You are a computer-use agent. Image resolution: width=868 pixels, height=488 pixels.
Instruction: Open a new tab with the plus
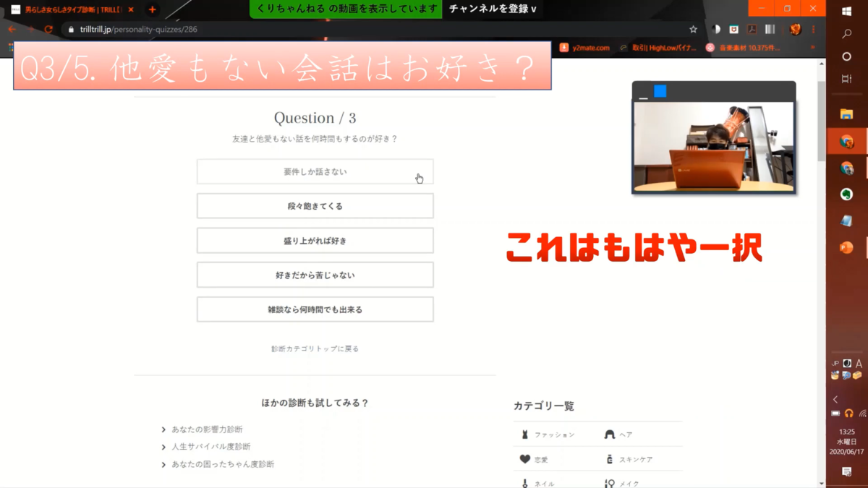pyautogui.click(x=152, y=10)
